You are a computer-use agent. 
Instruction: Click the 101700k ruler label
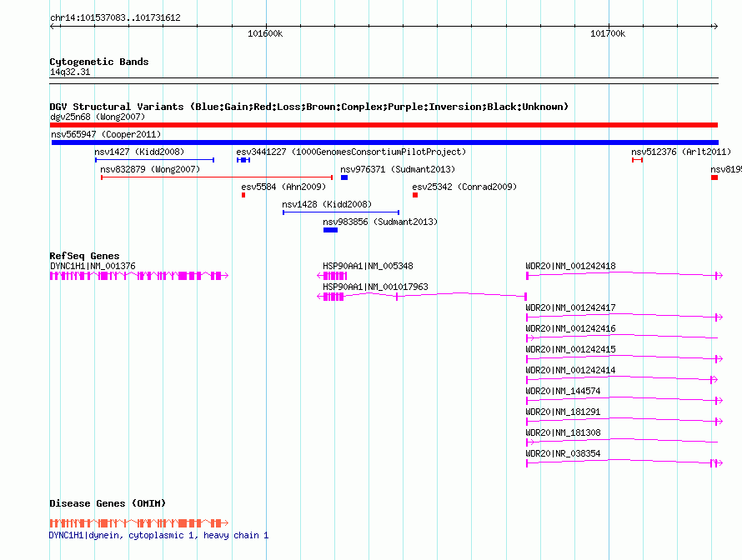tap(608, 33)
